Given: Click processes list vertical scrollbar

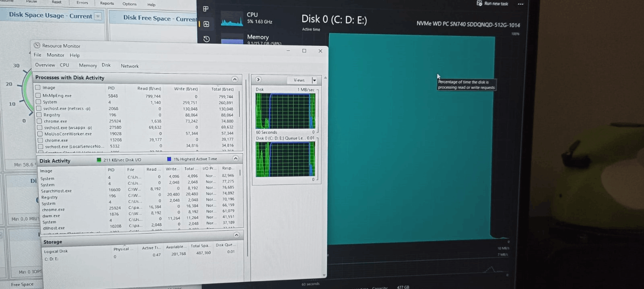Looking at the screenshot, I should click(x=239, y=104).
